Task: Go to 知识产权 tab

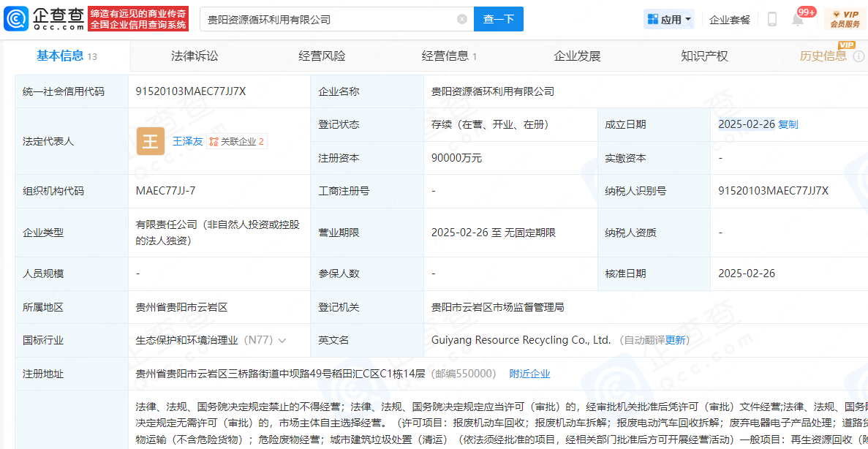Action: (704, 56)
